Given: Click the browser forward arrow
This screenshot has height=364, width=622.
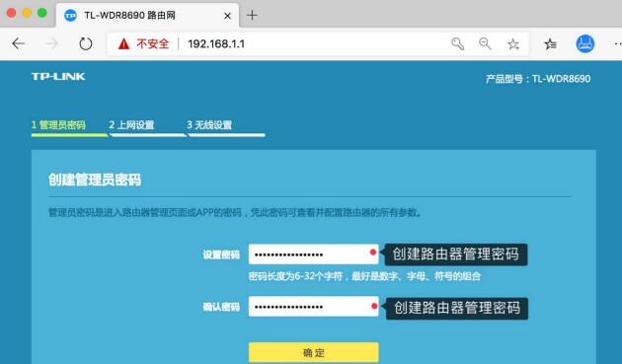Looking at the screenshot, I should [52, 43].
